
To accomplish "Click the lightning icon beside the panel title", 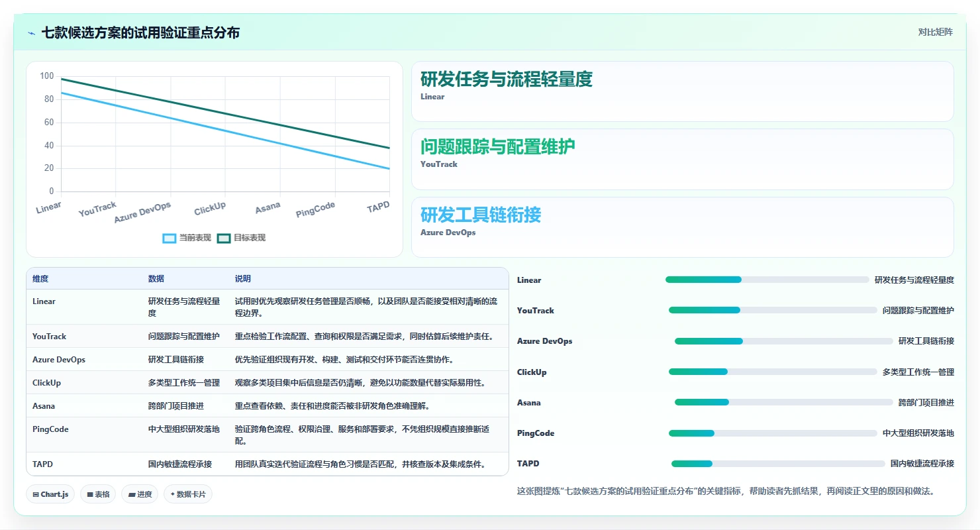I will click(31, 32).
